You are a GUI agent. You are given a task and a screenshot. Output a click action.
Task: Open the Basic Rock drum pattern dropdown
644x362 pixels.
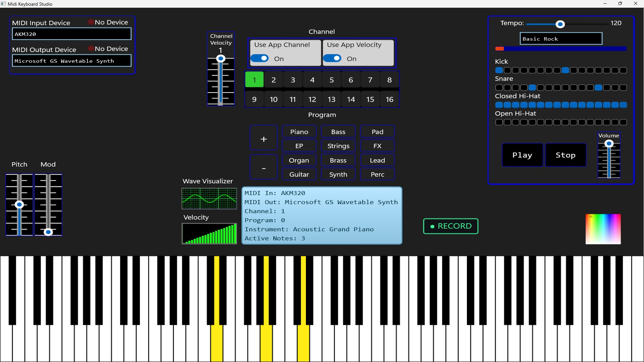pos(561,39)
